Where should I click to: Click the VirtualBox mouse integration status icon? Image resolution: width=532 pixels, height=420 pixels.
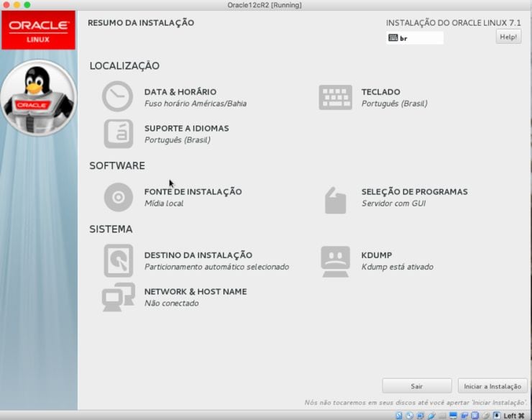(486, 416)
